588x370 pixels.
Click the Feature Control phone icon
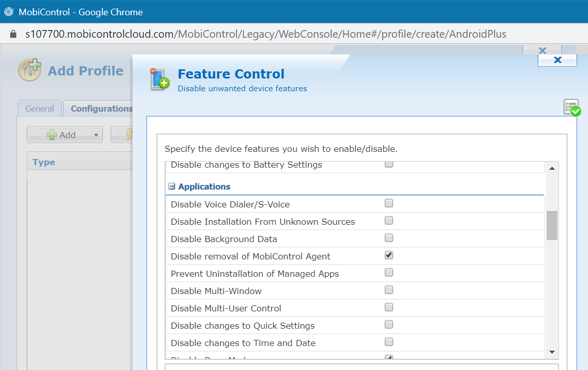159,80
